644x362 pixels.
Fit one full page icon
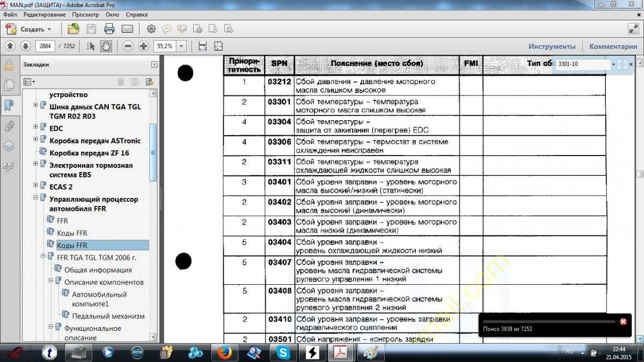point(218,46)
